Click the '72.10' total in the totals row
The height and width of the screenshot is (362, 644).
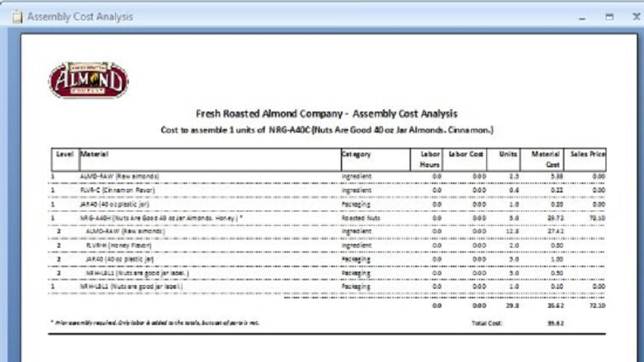(x=597, y=306)
